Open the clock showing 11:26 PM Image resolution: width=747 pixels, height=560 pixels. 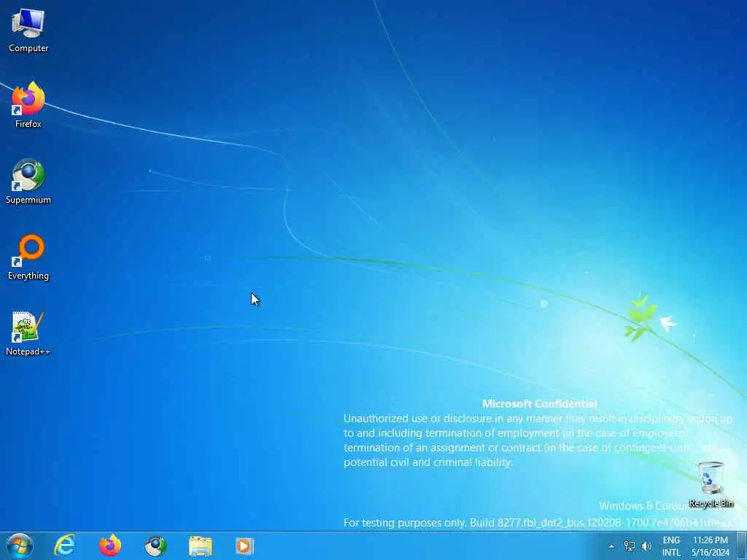click(711, 546)
